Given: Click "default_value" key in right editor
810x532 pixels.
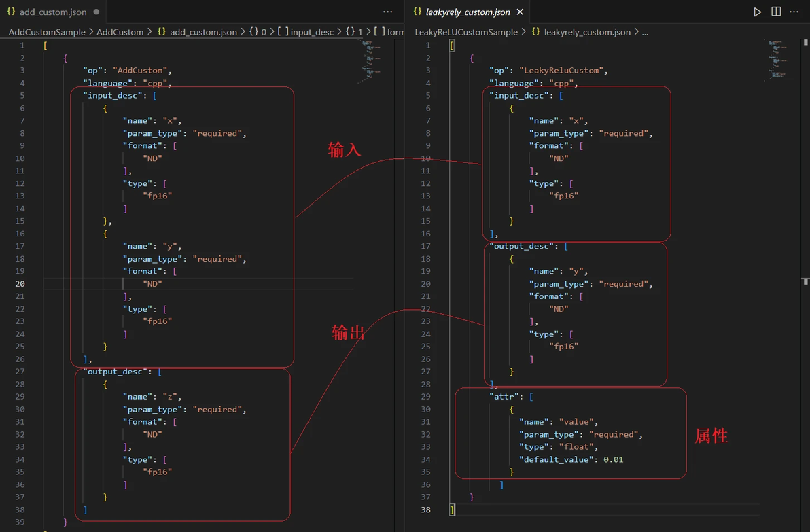Looking at the screenshot, I should tap(557, 460).
